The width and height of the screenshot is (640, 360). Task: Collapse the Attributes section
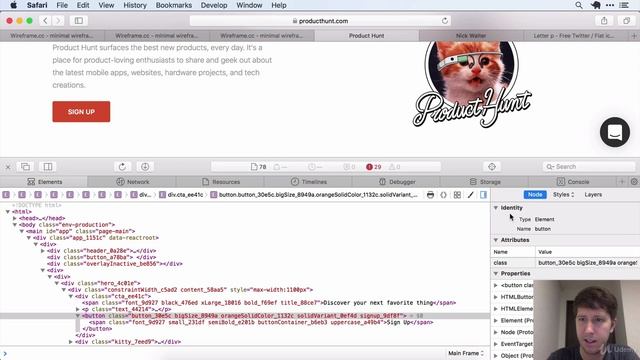[x=496, y=240]
